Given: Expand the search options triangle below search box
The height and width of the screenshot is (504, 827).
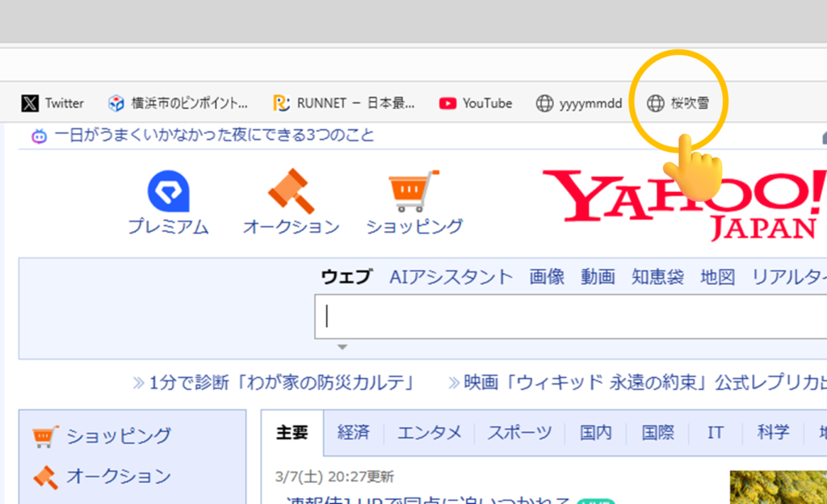Looking at the screenshot, I should (x=342, y=347).
